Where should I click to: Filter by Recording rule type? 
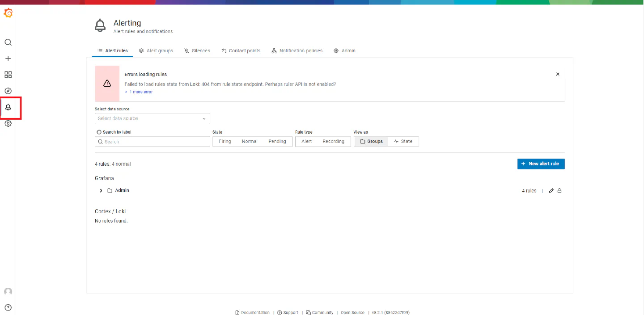point(334,142)
